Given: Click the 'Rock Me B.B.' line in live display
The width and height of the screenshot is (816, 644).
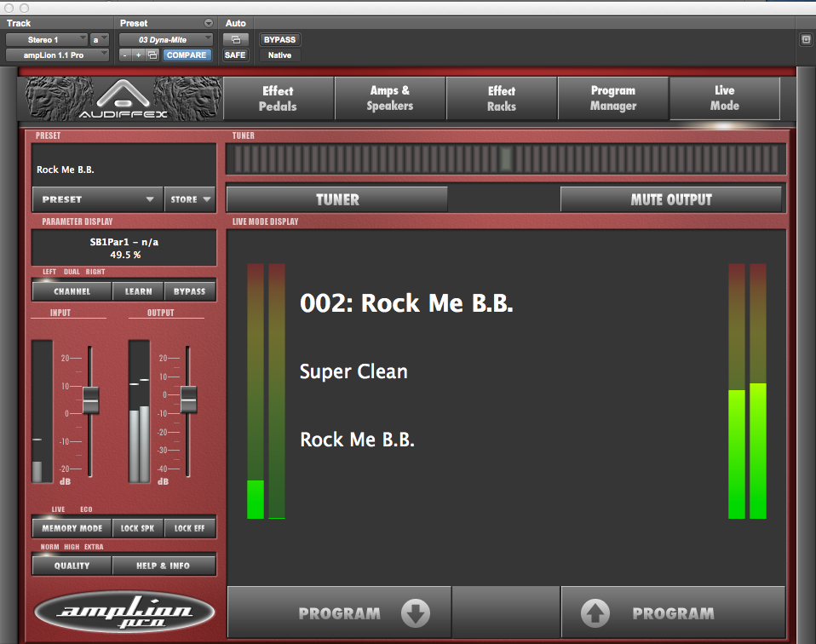Looking at the screenshot, I should pos(357,440).
